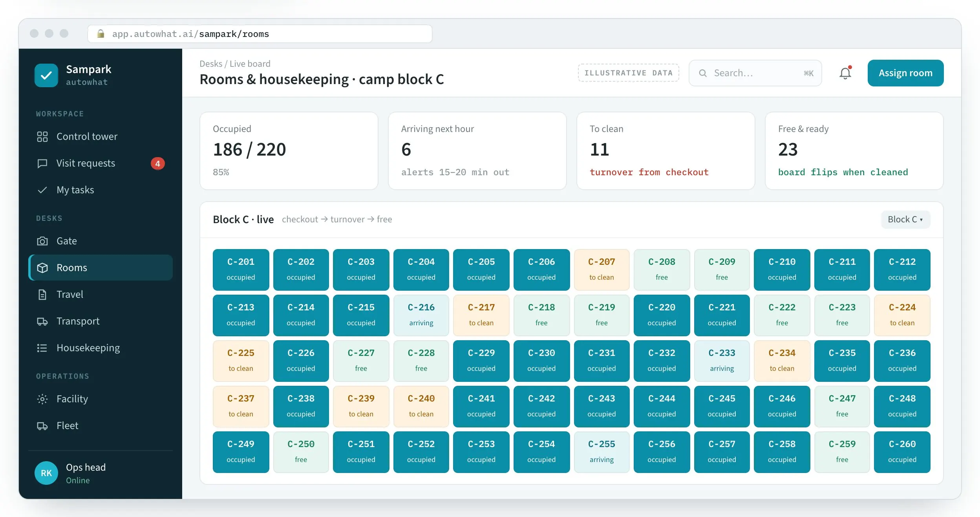Open the Gate desk

coord(101,241)
